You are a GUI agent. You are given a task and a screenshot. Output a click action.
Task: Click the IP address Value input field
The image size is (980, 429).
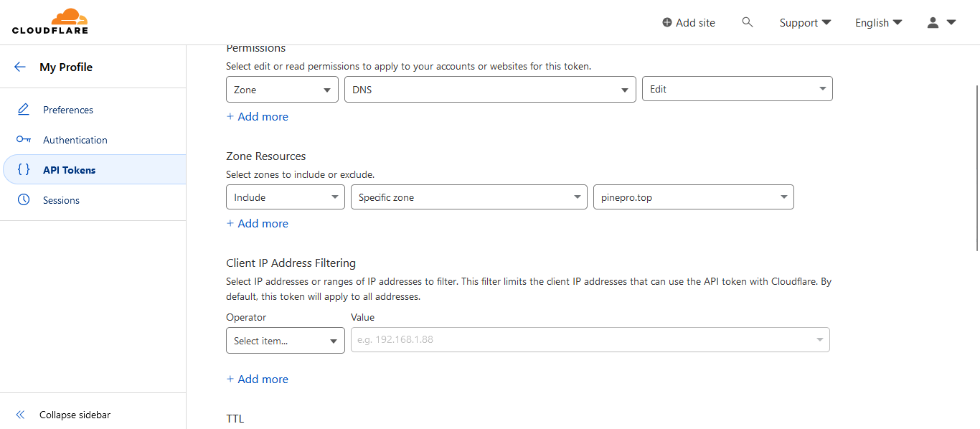click(x=581, y=340)
